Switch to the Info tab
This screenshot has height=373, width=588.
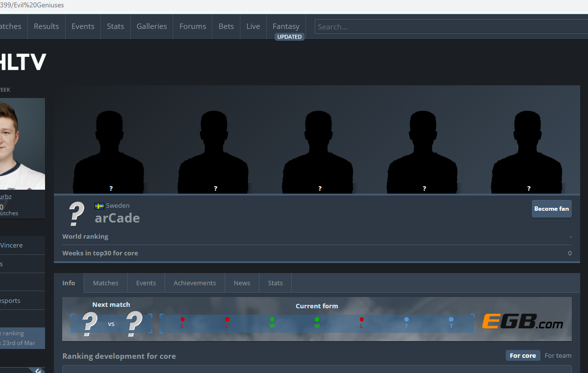(x=69, y=283)
